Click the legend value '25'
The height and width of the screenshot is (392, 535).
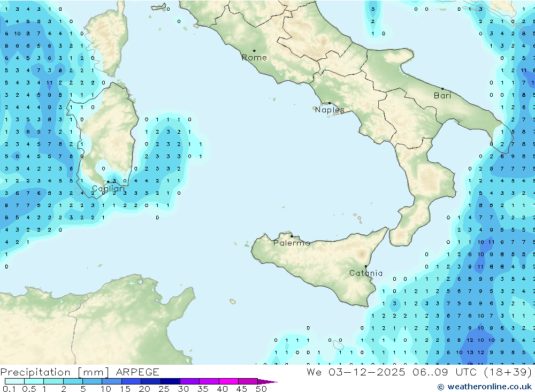(164, 389)
